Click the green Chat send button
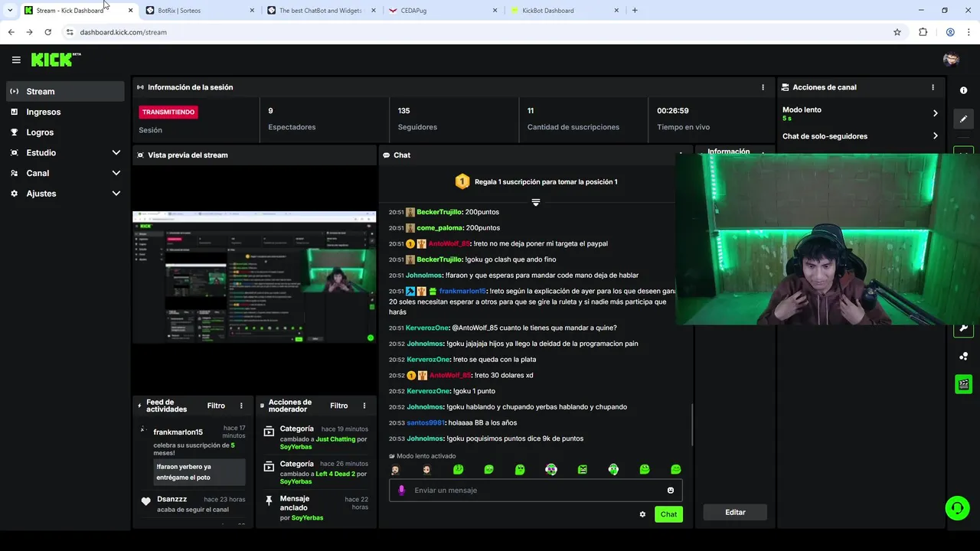 tap(668, 514)
